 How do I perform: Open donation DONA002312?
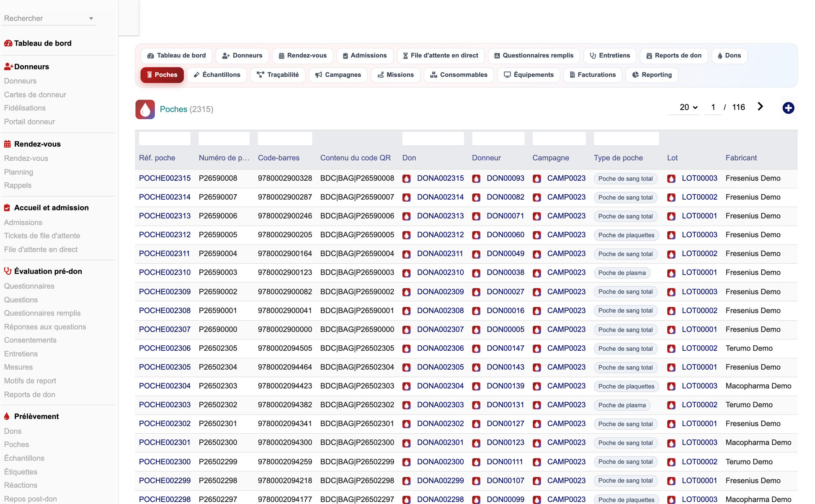click(440, 235)
